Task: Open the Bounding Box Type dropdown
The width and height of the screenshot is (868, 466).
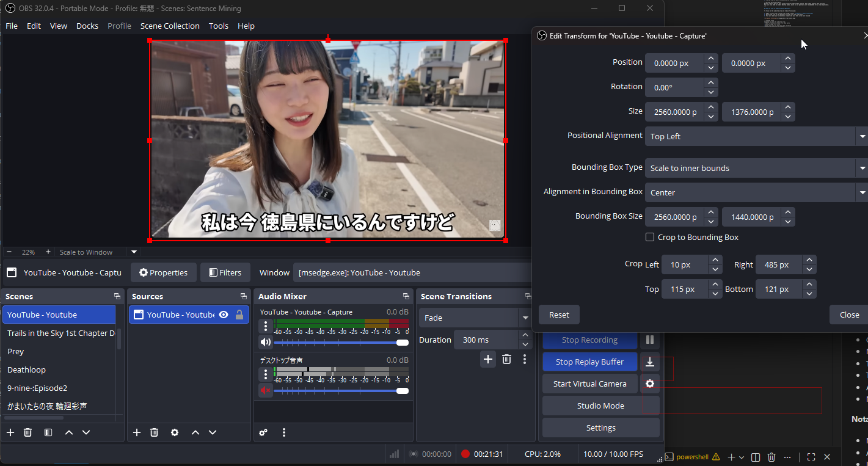Action: [x=755, y=168]
